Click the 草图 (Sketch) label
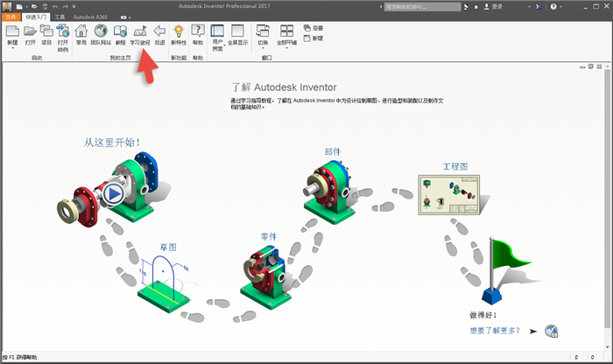This screenshot has width=613, height=364. tap(168, 248)
